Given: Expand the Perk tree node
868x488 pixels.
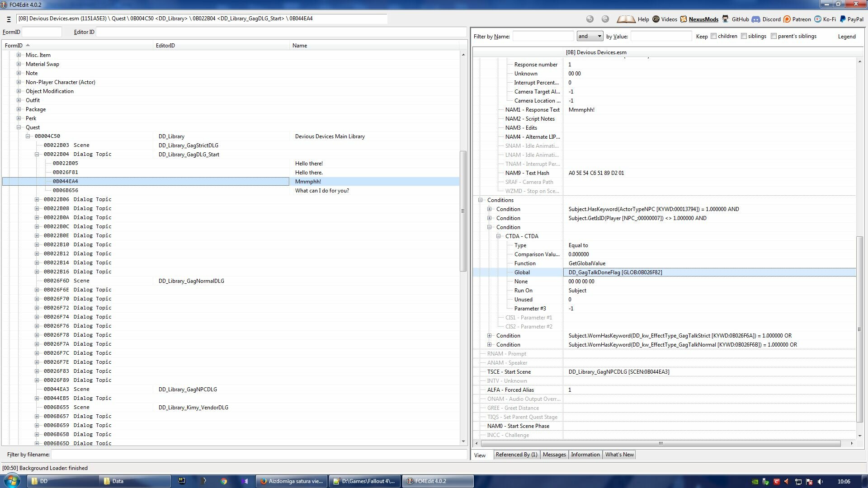Looking at the screenshot, I should coord(19,118).
